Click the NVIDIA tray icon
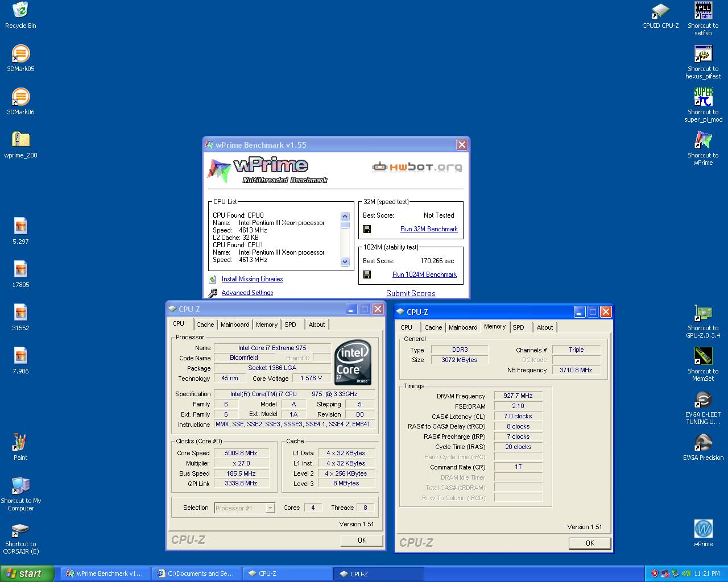This screenshot has width=728, height=582. pos(686,573)
